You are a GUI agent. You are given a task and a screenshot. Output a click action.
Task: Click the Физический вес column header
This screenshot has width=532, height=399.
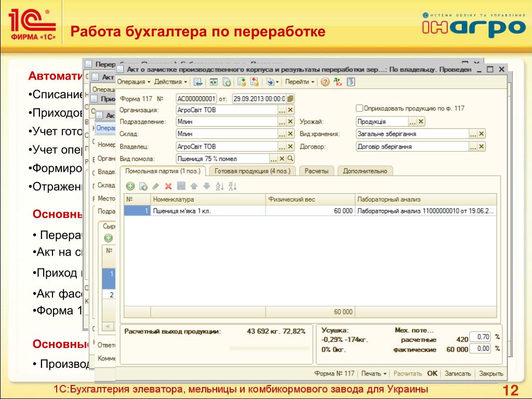pos(311,199)
